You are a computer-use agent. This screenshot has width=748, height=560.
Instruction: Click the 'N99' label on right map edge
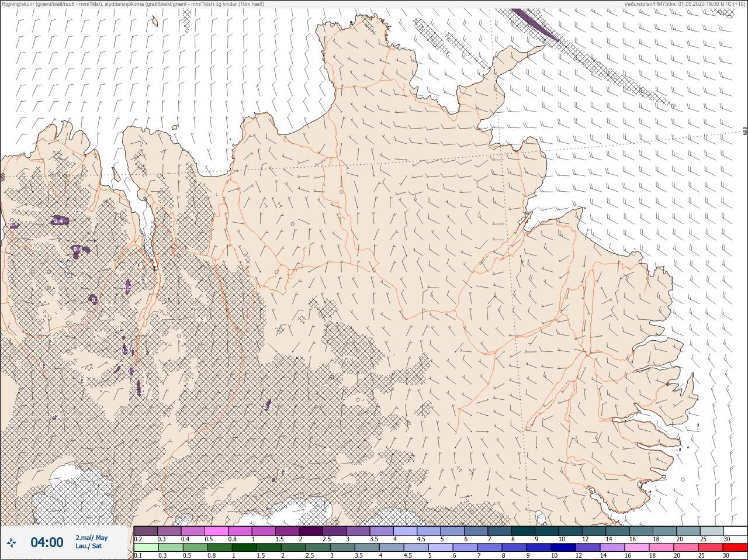coord(744,132)
